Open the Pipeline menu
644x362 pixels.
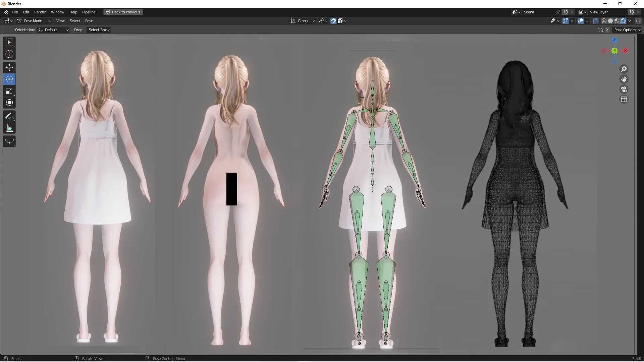coord(89,12)
